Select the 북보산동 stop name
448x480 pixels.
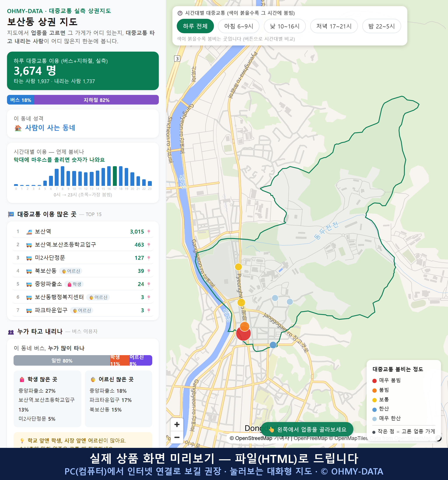pyautogui.click(x=46, y=271)
